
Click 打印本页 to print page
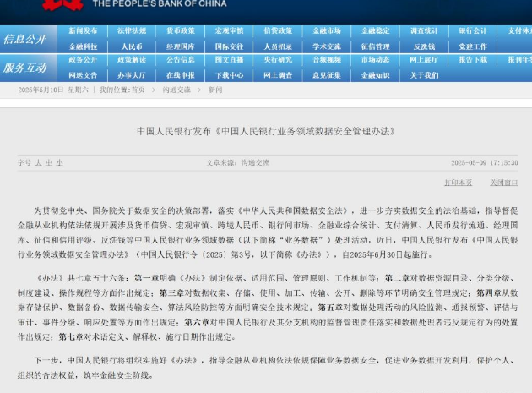pyautogui.click(x=458, y=183)
